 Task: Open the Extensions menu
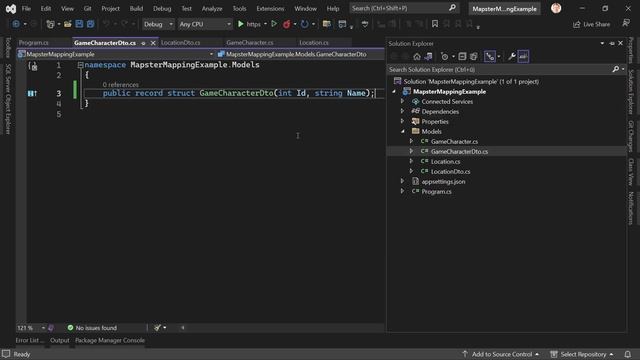tap(270, 8)
